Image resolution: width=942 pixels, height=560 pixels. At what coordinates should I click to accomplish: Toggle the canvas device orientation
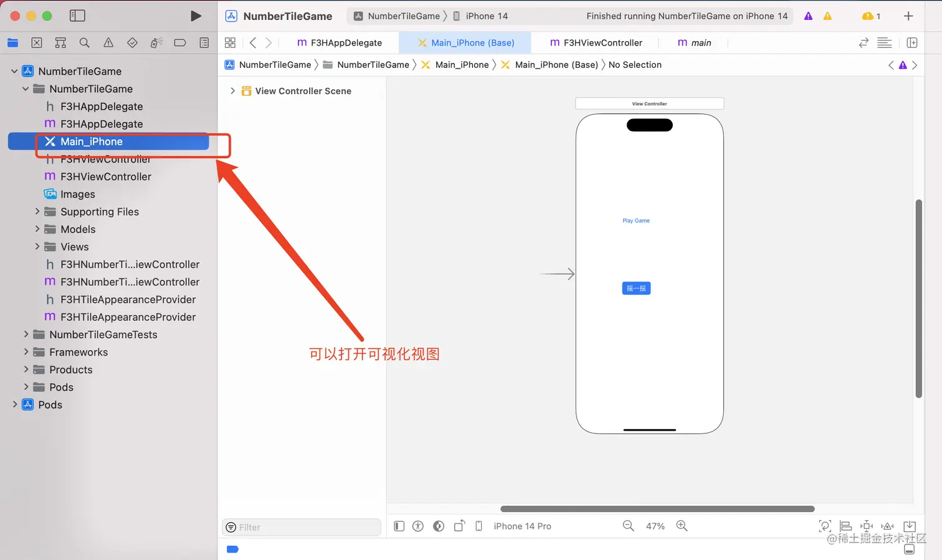(459, 526)
